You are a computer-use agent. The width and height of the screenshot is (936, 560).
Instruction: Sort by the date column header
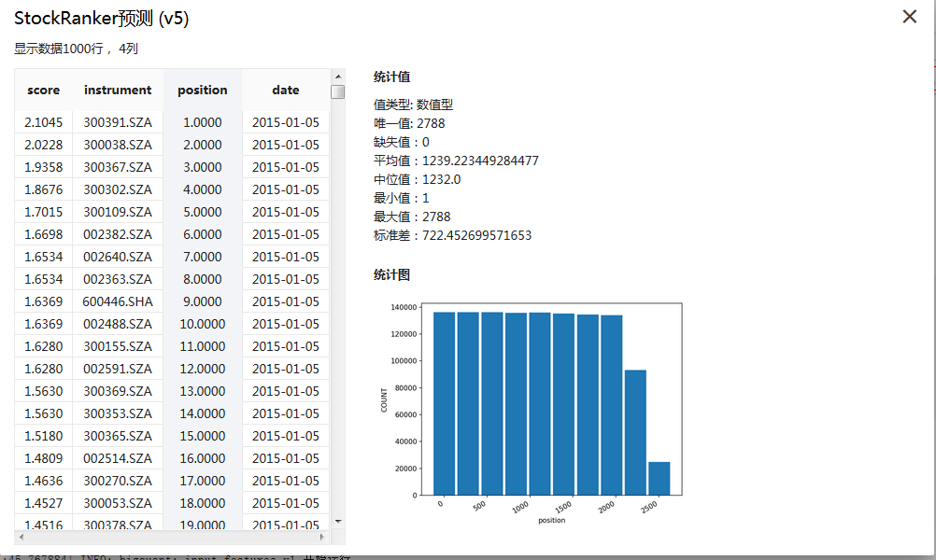pyautogui.click(x=285, y=90)
